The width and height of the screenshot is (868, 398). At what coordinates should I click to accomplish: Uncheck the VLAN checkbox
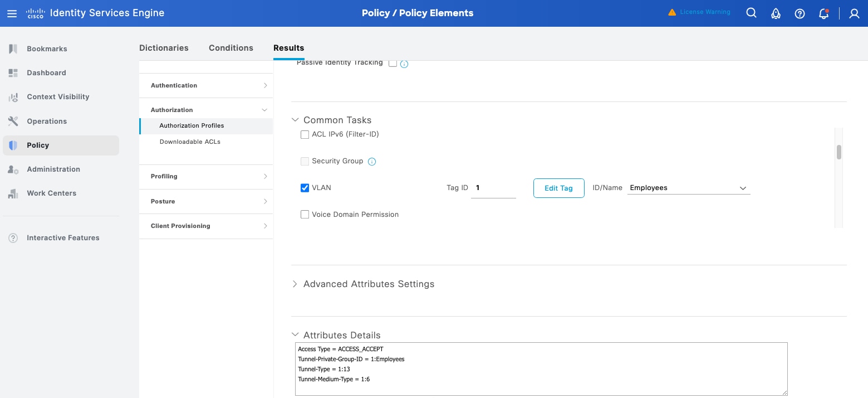pyautogui.click(x=305, y=188)
